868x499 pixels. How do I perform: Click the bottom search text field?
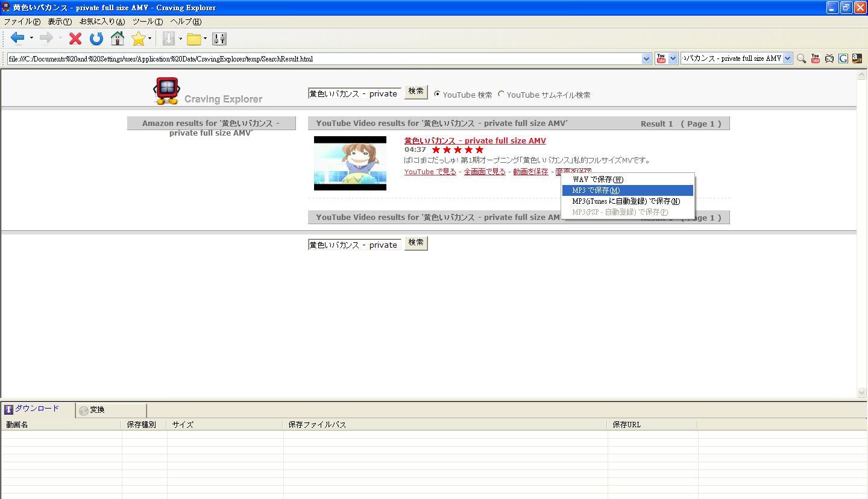(x=354, y=245)
